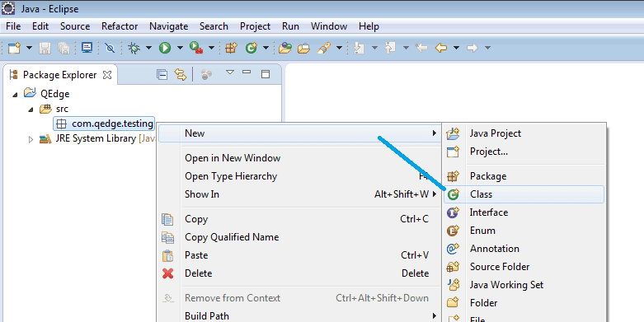The image size is (644, 322).
Task: Open the Refactor menu
Action: point(120,26)
